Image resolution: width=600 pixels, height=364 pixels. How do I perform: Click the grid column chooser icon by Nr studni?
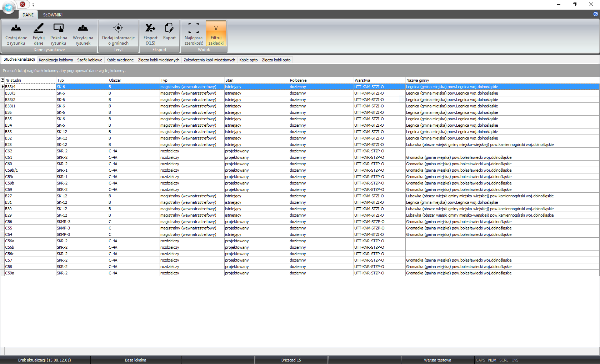[x=2, y=80]
